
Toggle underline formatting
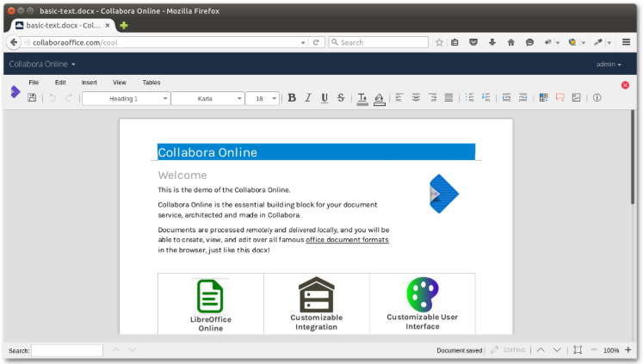325,98
